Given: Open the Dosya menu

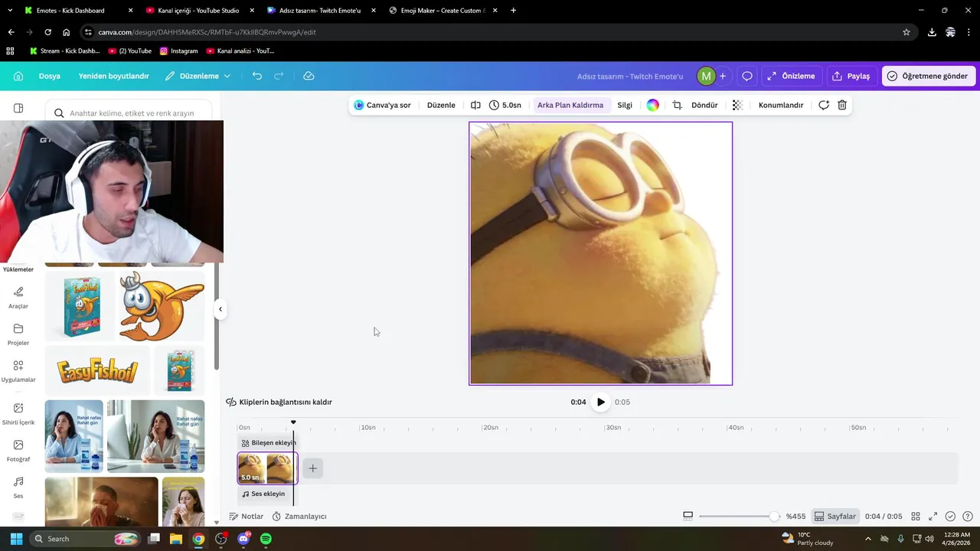Looking at the screenshot, I should [50, 76].
